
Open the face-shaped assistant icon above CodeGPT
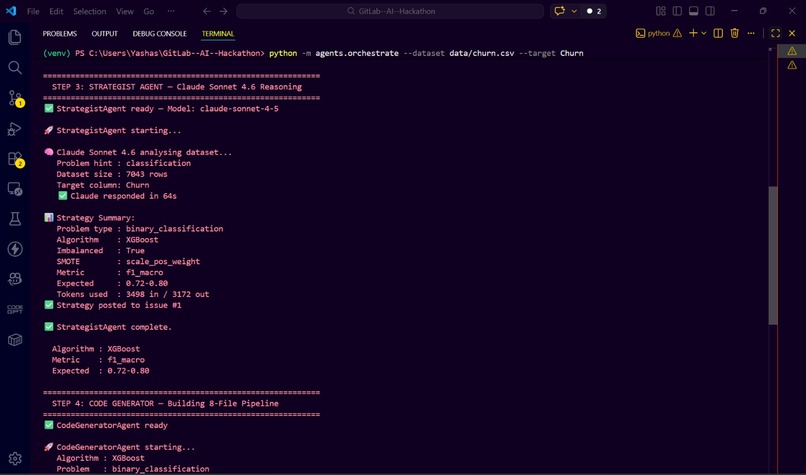15,280
